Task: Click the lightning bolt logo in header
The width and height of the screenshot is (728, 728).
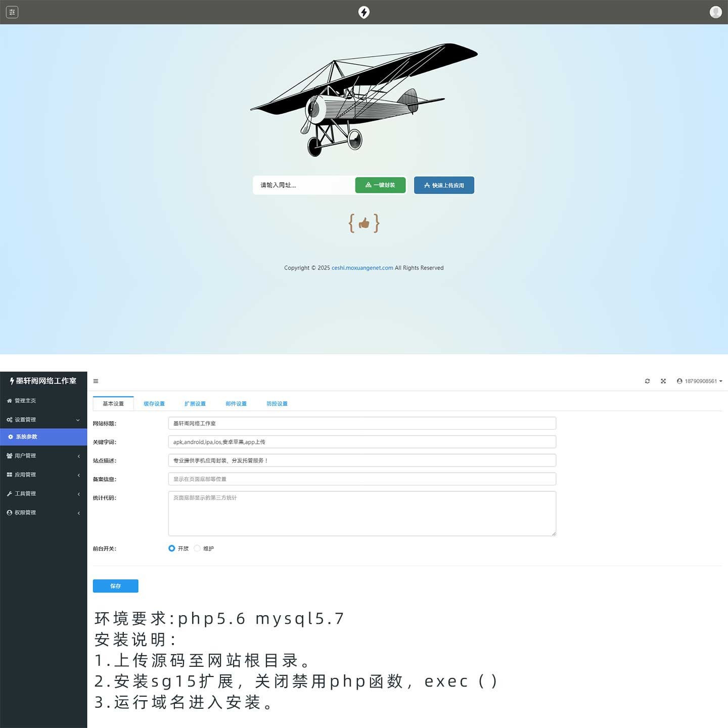Action: [364, 12]
